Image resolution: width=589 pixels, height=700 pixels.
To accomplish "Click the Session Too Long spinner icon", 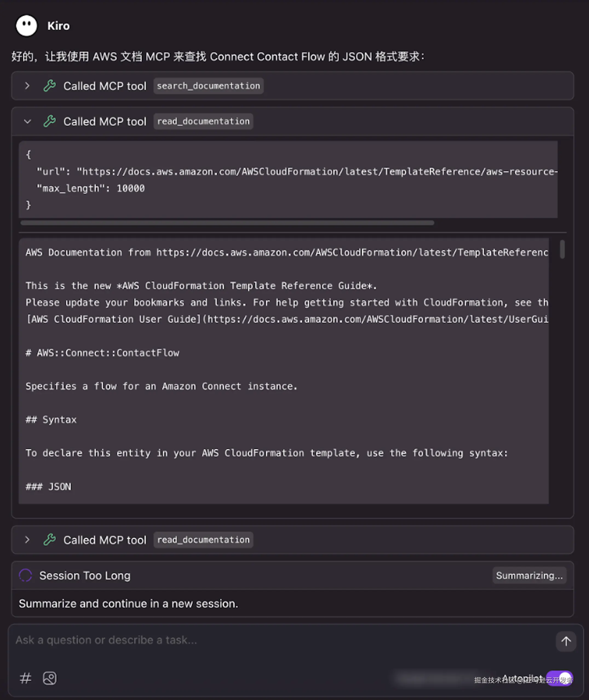I will (25, 575).
